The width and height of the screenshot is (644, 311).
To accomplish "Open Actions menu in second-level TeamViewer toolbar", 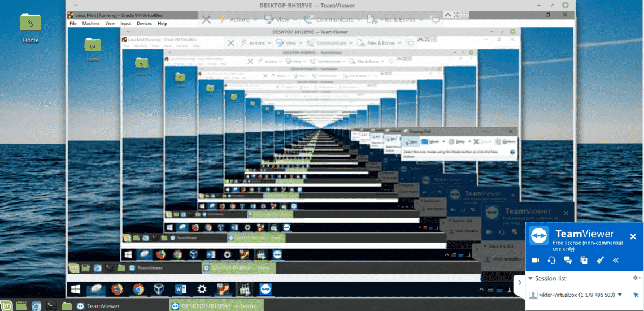I will (256, 43).
